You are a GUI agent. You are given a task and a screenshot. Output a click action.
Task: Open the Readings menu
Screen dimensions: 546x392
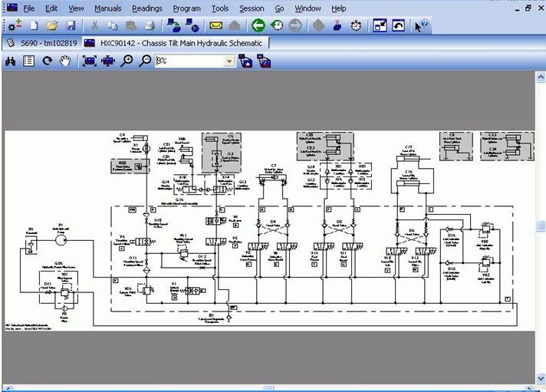(x=146, y=8)
